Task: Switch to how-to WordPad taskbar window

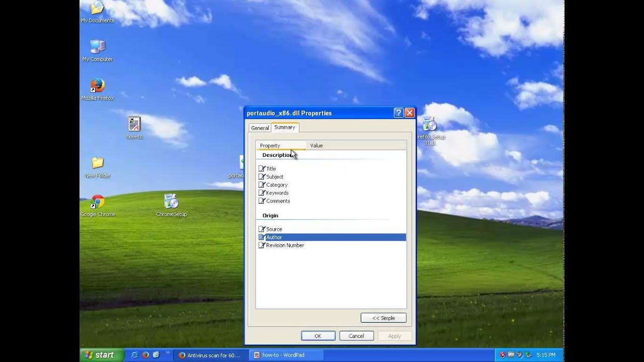Action: point(286,355)
